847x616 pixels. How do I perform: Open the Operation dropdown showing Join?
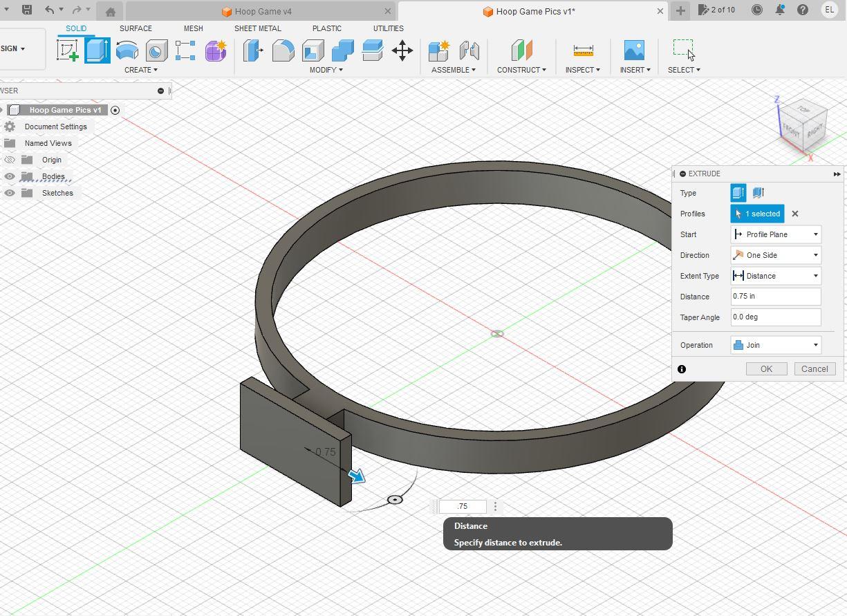[776, 345]
